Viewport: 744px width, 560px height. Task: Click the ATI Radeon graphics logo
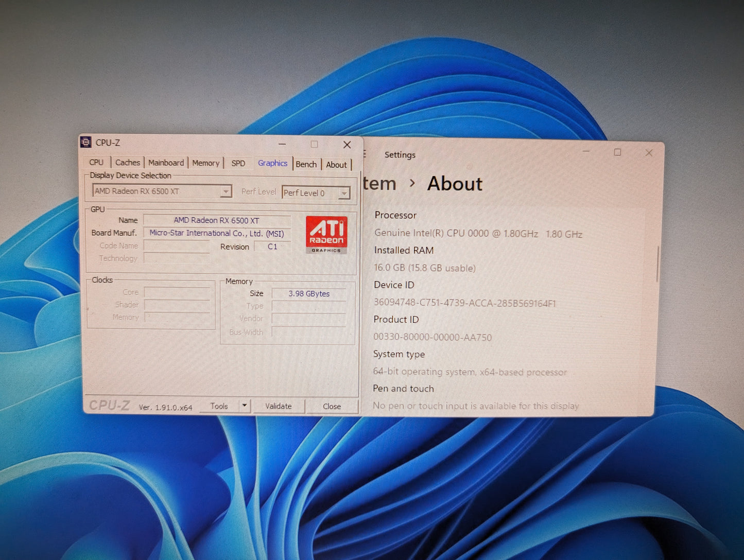pyautogui.click(x=326, y=235)
